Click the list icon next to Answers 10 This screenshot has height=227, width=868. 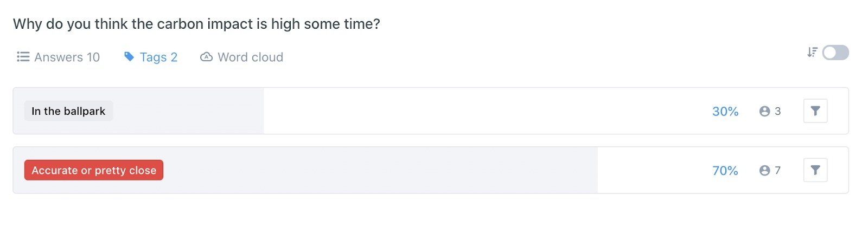pyautogui.click(x=23, y=57)
